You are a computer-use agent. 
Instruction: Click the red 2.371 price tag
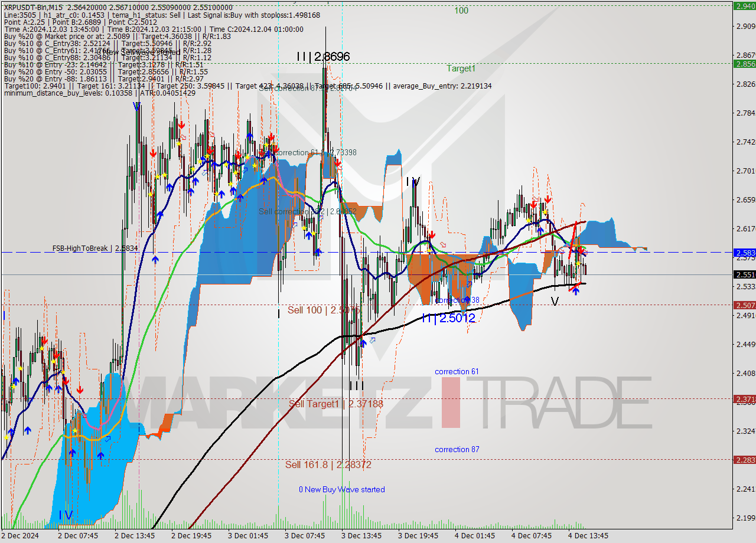click(744, 400)
